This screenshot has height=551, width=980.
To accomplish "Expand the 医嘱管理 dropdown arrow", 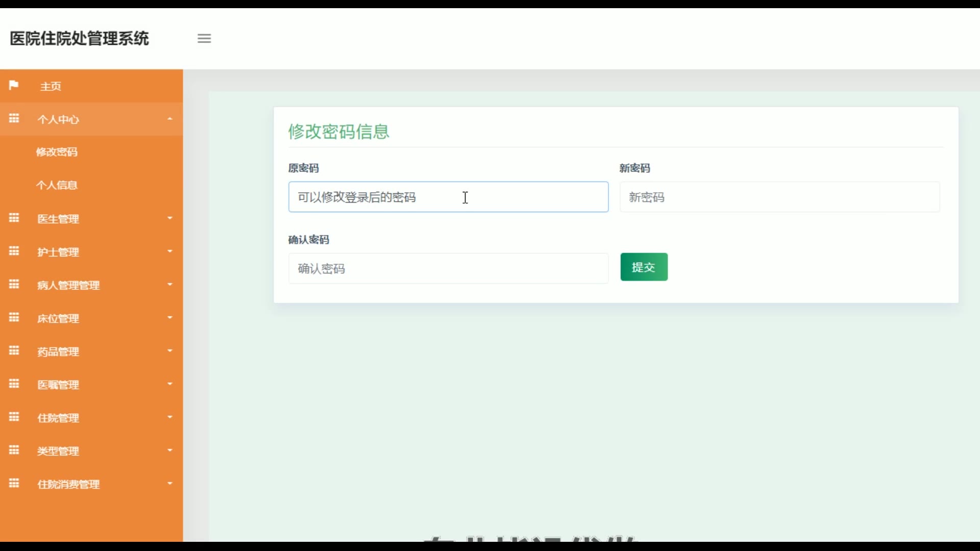I will click(x=170, y=384).
